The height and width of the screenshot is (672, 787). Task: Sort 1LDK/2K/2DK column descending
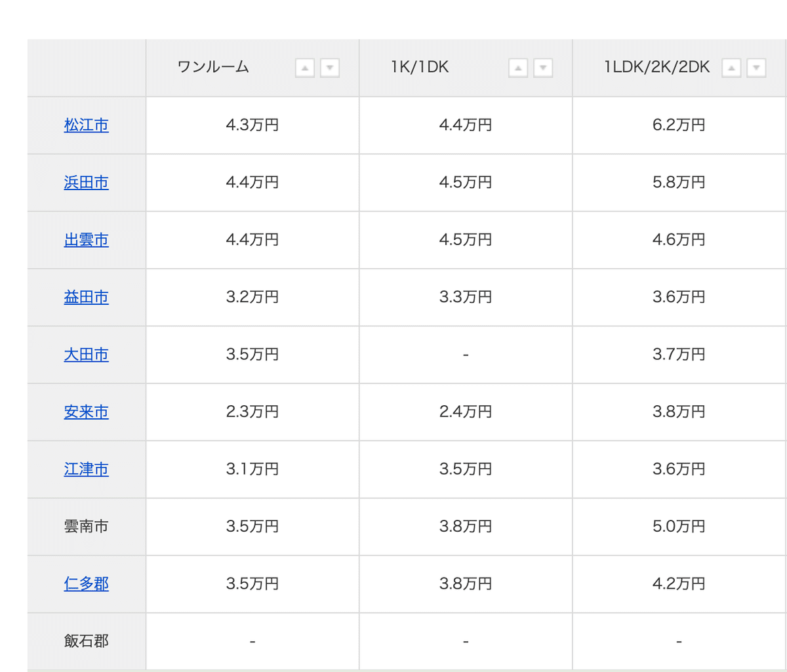(756, 68)
